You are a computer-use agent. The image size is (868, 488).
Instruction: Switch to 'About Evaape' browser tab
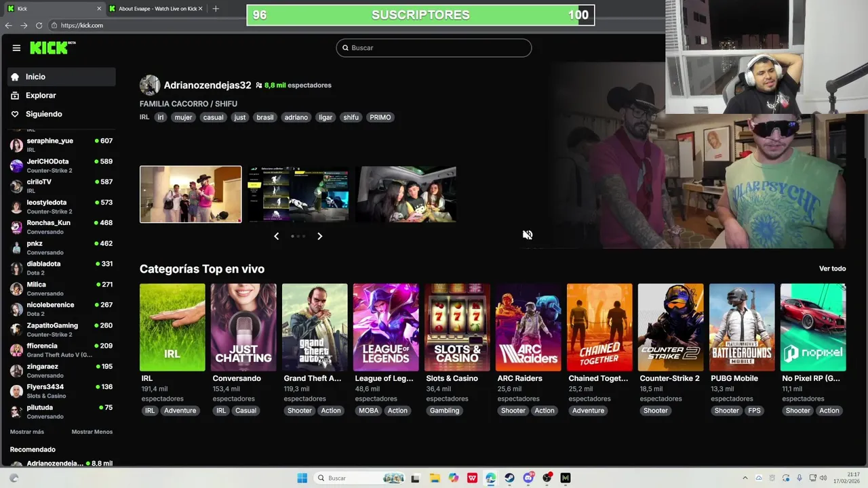(155, 9)
